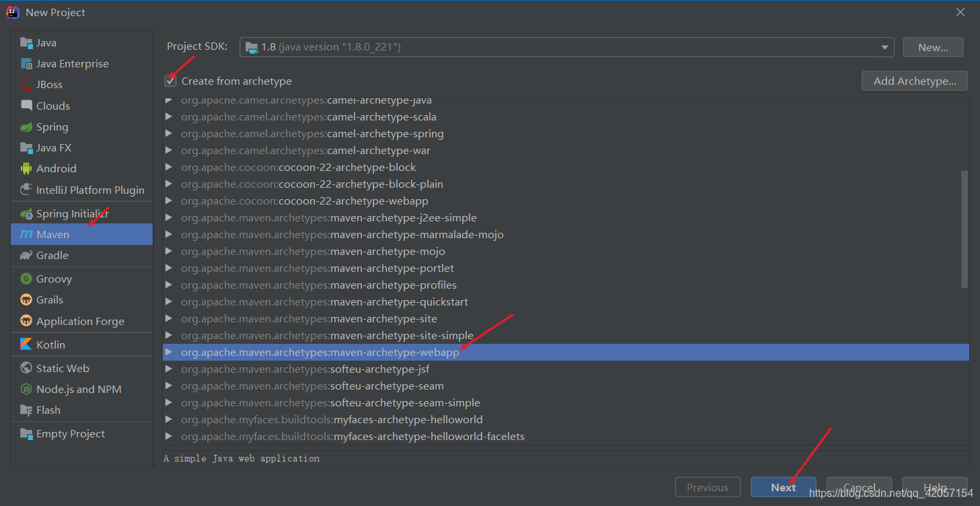Image resolution: width=980 pixels, height=506 pixels.
Task: Click the Node.js and NPM icon
Action: point(26,390)
